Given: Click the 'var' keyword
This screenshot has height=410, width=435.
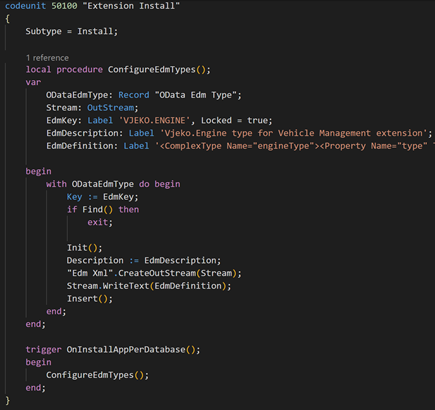Looking at the screenshot, I should click(33, 82).
